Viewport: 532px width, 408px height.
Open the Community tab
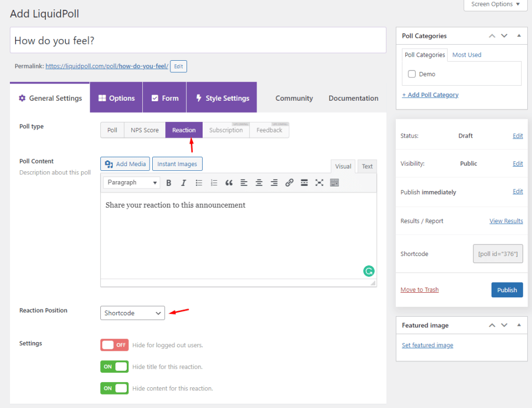pyautogui.click(x=294, y=98)
